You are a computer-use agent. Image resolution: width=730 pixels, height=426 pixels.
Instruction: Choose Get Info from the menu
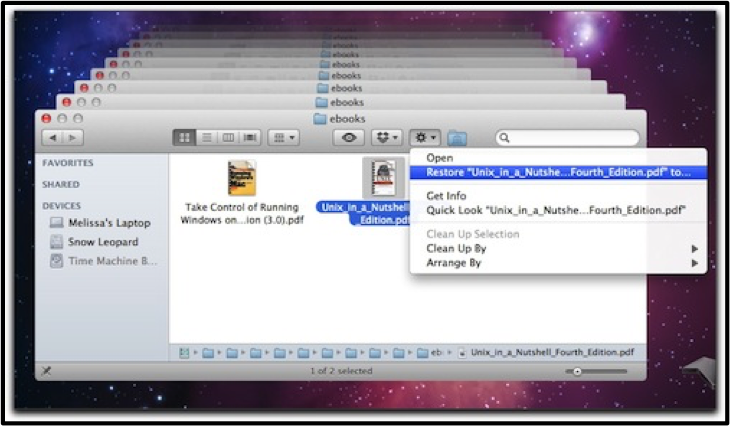tap(558, 196)
